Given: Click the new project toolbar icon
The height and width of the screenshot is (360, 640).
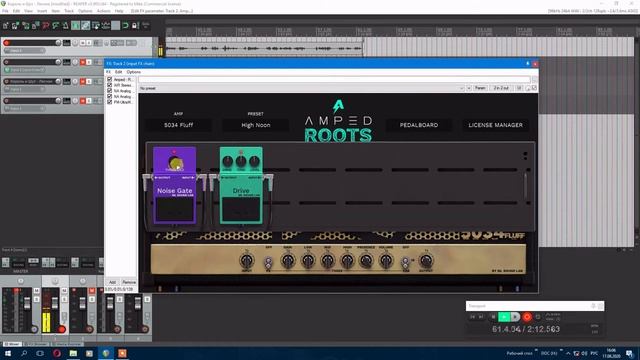Looking at the screenshot, I should coord(6,26).
